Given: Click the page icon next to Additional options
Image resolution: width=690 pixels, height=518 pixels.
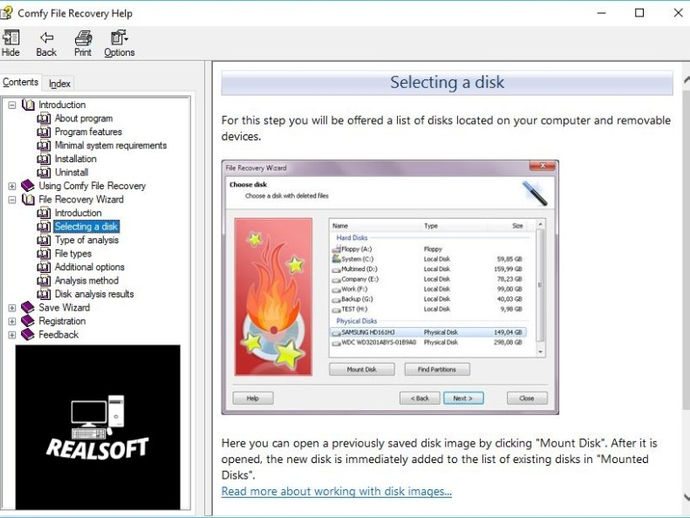Looking at the screenshot, I should tap(44, 267).
